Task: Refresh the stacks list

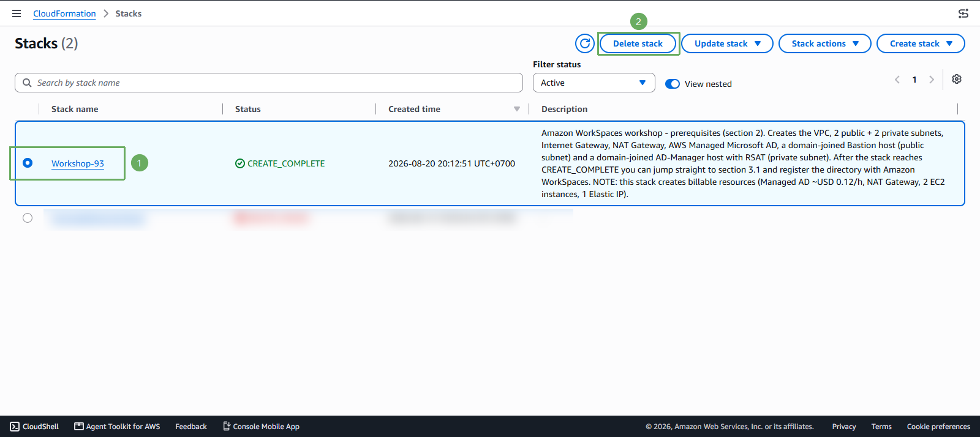Action: tap(585, 43)
